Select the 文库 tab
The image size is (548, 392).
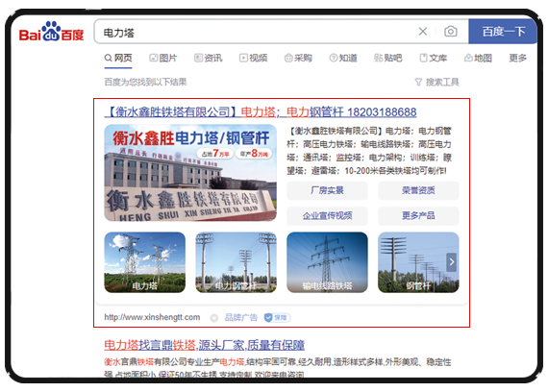[434, 58]
